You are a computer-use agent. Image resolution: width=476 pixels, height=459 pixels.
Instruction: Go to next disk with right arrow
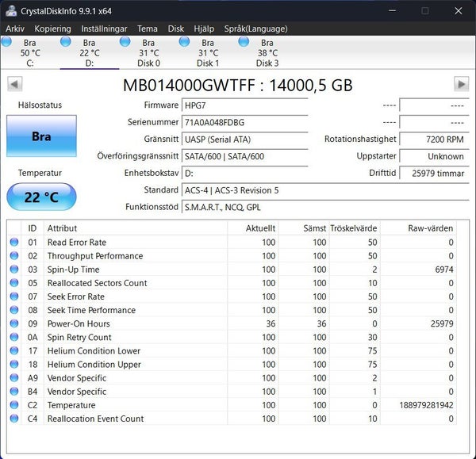pos(461,84)
